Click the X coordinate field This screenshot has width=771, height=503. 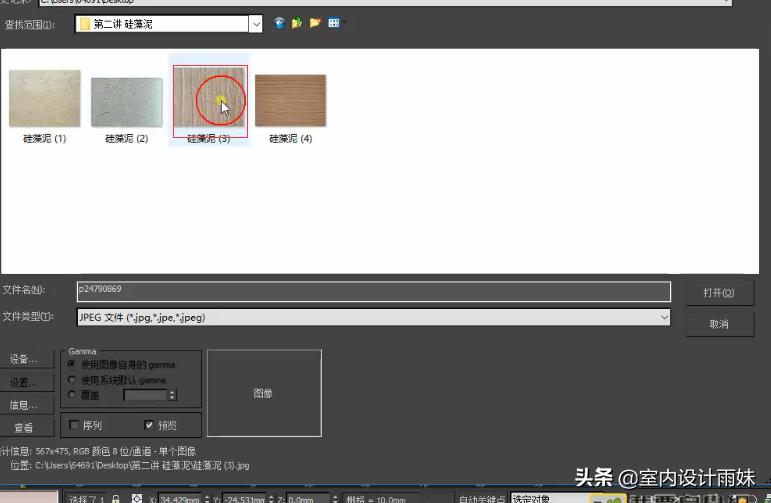(180, 499)
